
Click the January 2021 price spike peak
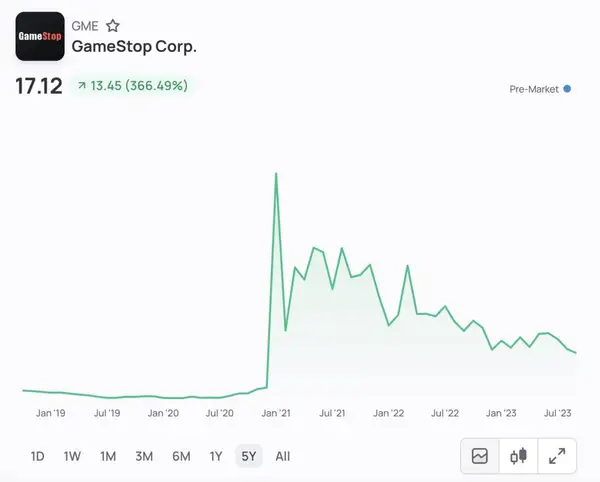coord(275,174)
